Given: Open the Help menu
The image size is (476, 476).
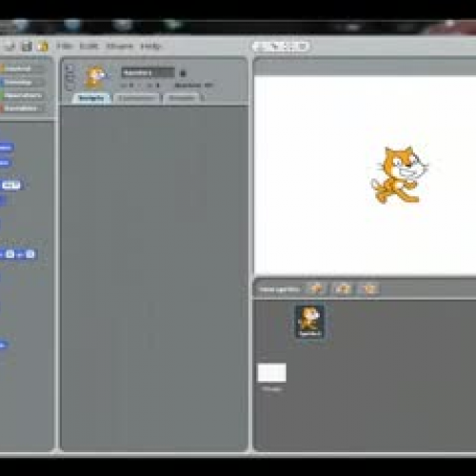Looking at the screenshot, I should click(x=150, y=47).
